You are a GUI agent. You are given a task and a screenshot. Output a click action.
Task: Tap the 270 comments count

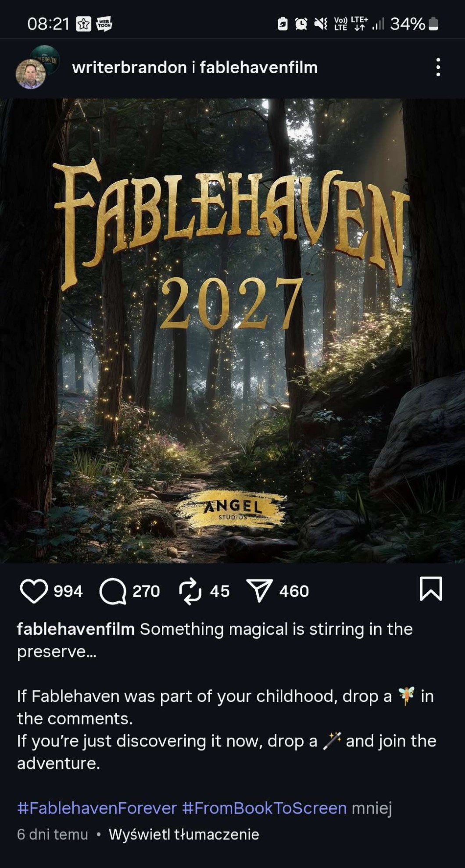(146, 591)
